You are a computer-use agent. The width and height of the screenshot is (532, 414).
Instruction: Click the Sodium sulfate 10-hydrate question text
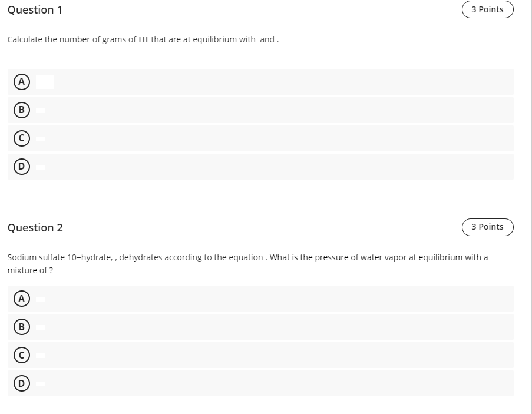[x=247, y=264]
